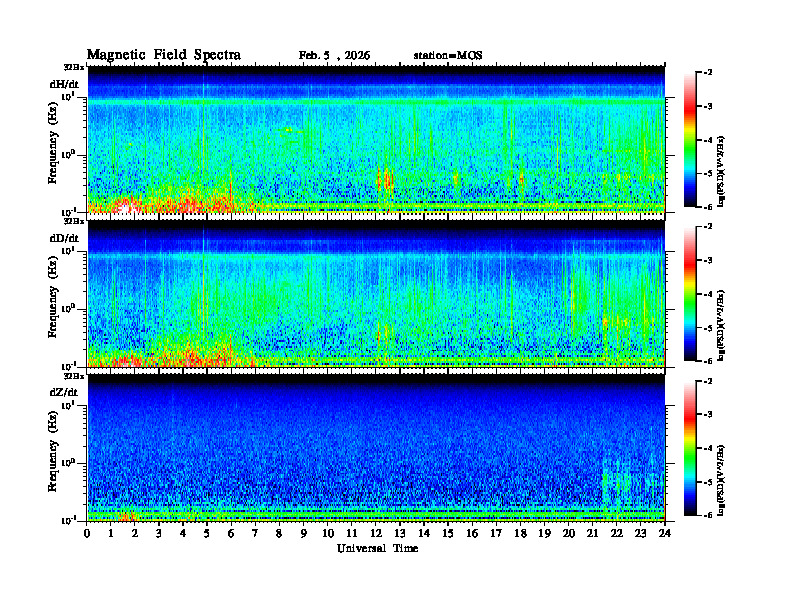Click hour tick label "24" on time axis

click(x=665, y=533)
